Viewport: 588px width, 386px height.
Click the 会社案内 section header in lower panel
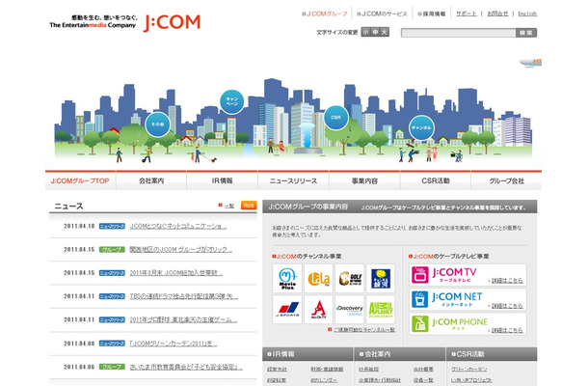(400, 354)
